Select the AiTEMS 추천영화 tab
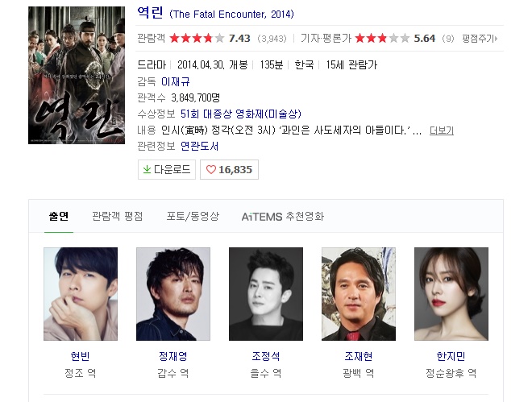532x402 pixels. [283, 216]
